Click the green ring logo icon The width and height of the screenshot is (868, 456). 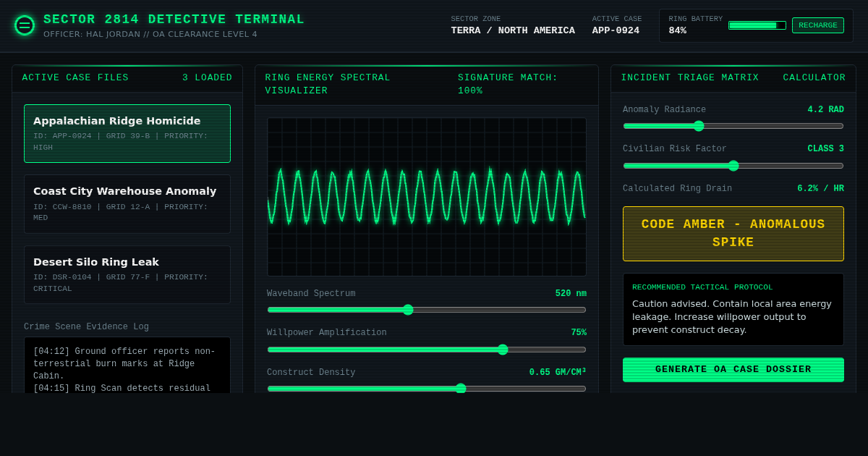(x=25, y=25)
